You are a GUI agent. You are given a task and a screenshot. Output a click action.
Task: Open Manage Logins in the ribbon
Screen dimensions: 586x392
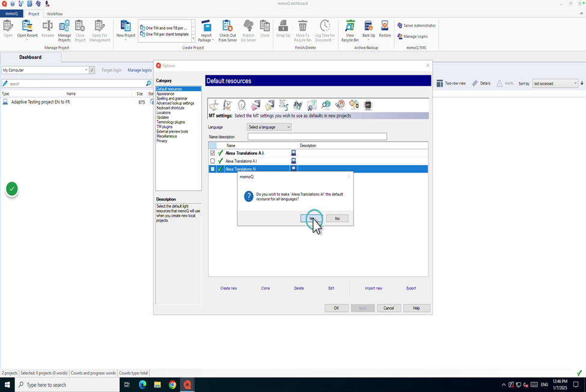[x=412, y=36]
